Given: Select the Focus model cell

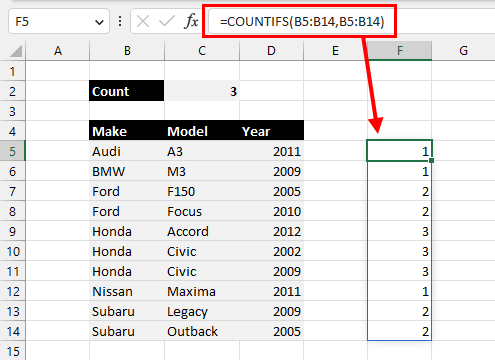Looking at the screenshot, I should pos(202,211).
